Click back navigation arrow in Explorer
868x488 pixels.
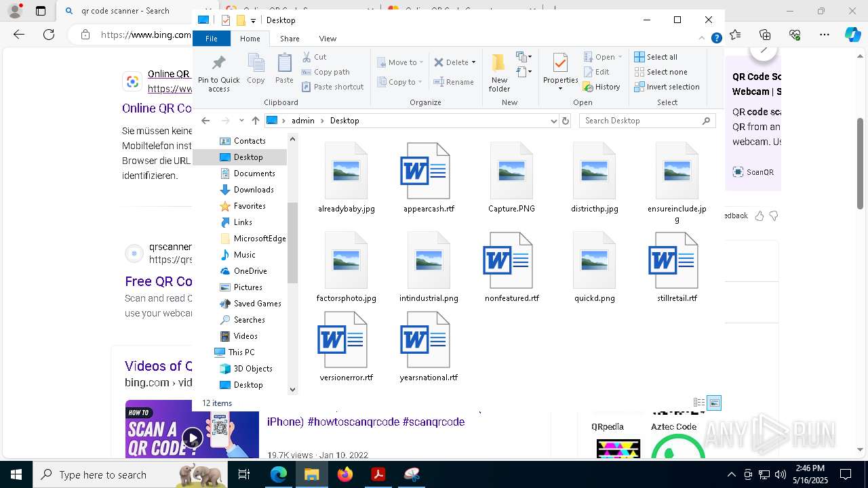pos(205,121)
